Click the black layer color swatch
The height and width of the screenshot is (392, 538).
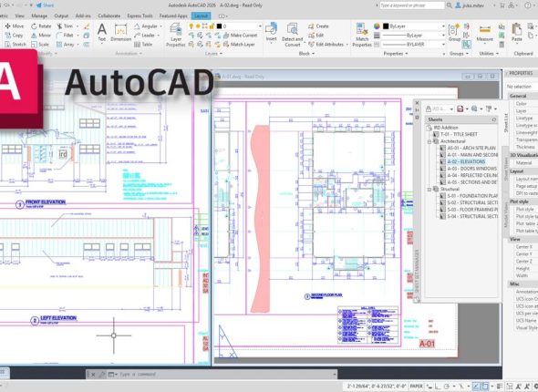point(219,26)
